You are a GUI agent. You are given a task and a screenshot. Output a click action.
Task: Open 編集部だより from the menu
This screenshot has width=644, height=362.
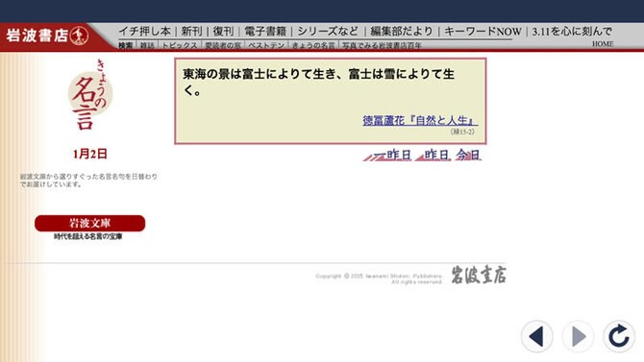click(402, 31)
